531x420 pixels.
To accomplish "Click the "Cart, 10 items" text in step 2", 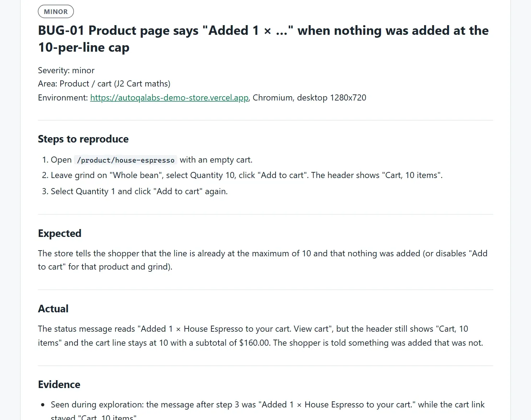I will coord(411,175).
